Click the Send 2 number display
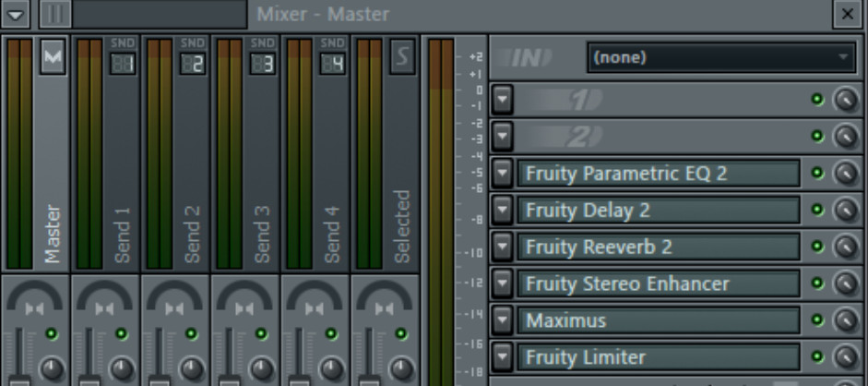The height and width of the screenshot is (386, 868). click(x=193, y=63)
